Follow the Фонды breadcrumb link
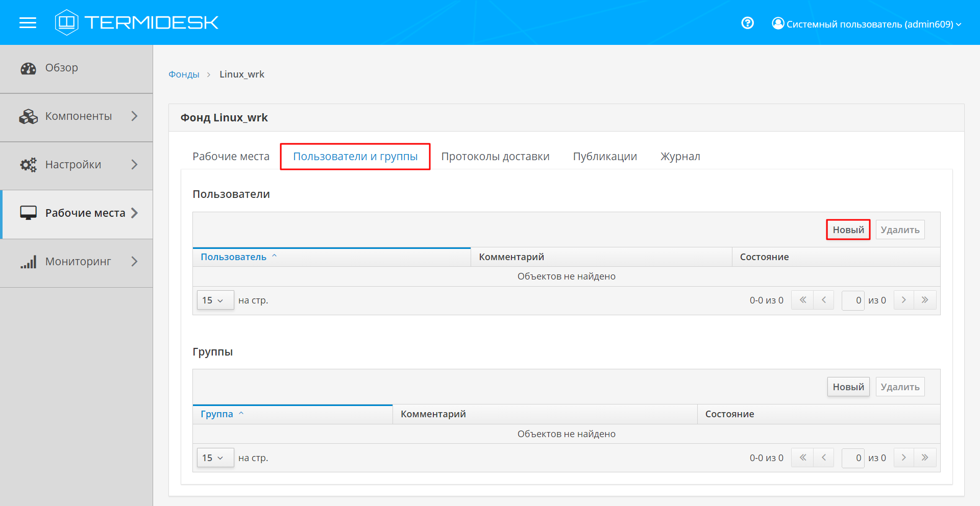The image size is (980, 506). pyautogui.click(x=184, y=74)
